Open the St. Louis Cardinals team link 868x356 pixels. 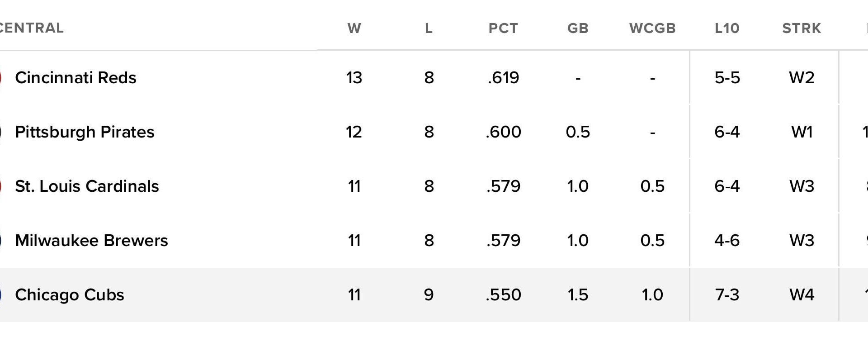click(87, 186)
